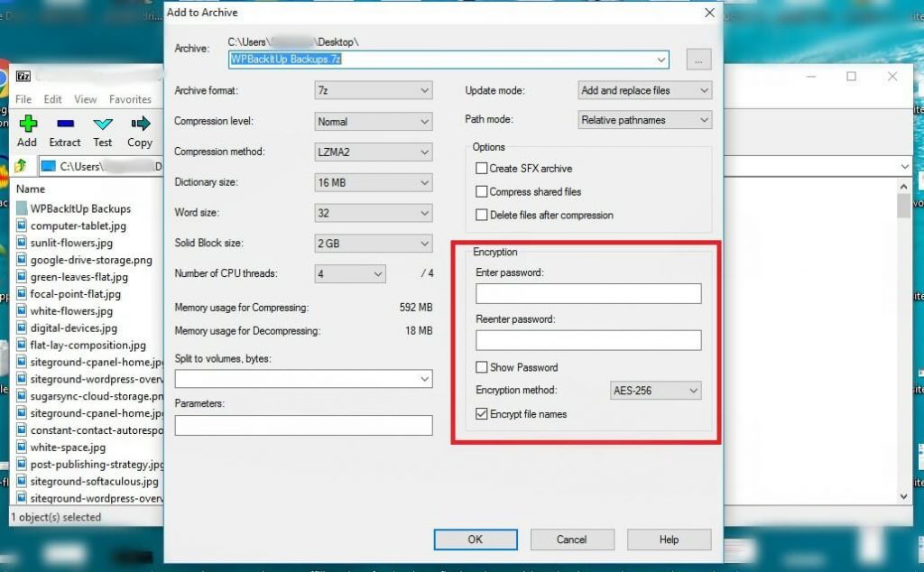Close the Add to Archive dialog
This screenshot has width=924, height=572.
click(709, 13)
